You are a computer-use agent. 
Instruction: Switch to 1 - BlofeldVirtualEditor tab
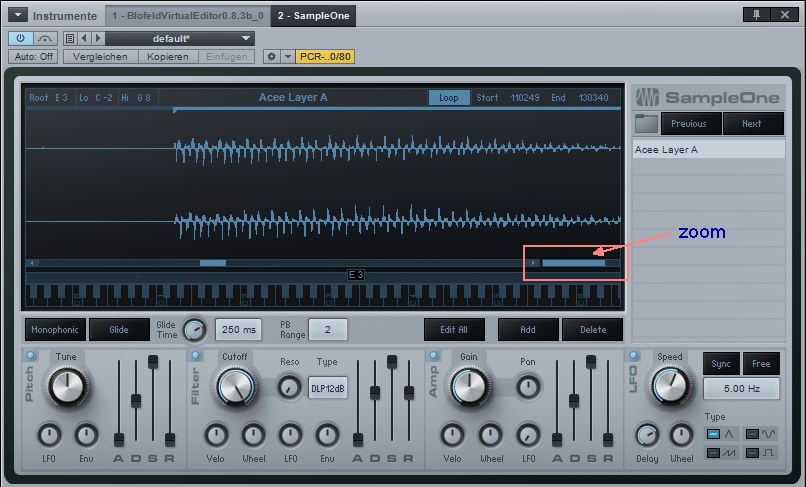[188, 16]
